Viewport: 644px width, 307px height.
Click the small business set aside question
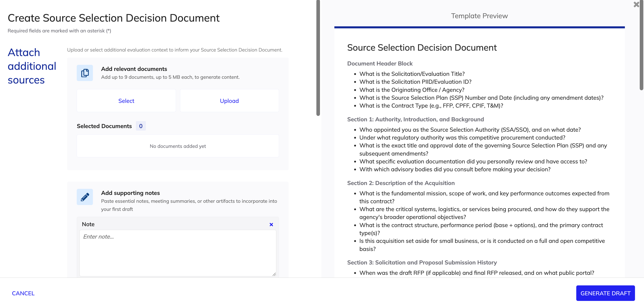(482, 245)
